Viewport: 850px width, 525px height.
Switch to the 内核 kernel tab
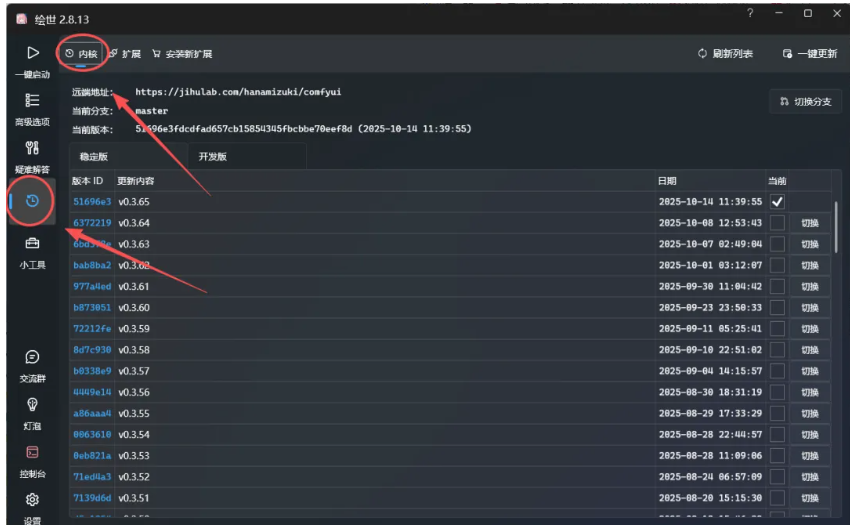pos(82,54)
